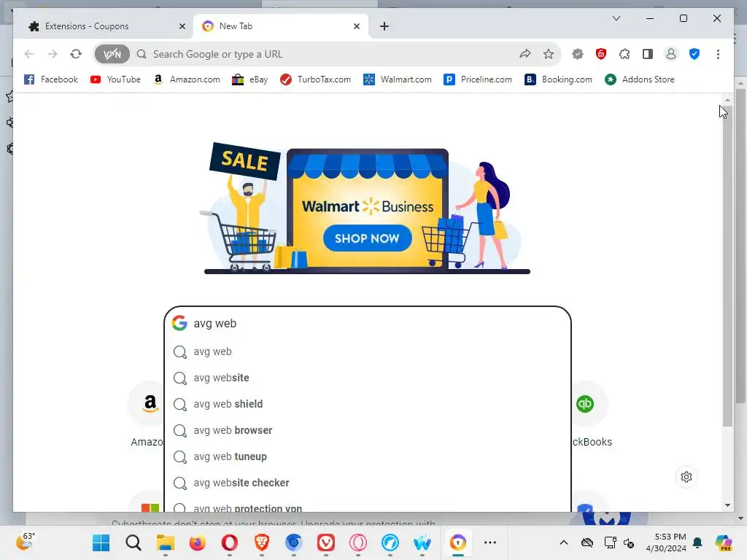The height and width of the screenshot is (560, 747).
Task: Launch Opera GX from the taskbar
Action: (x=357, y=542)
